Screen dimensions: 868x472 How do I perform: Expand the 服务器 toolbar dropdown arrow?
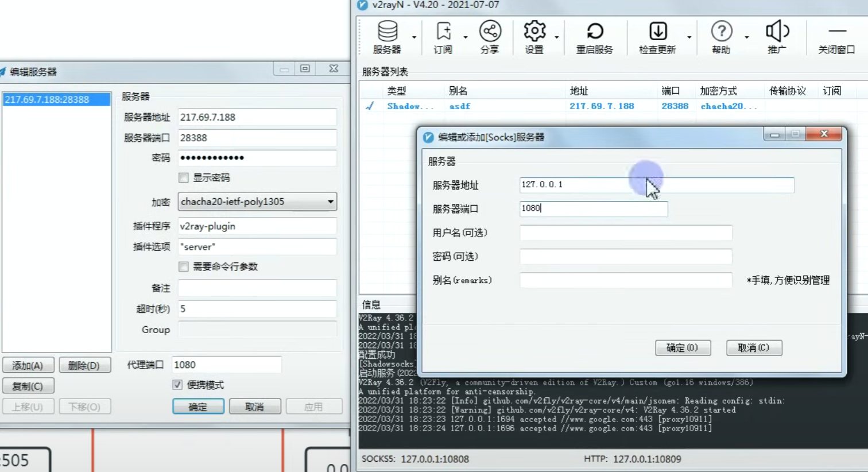coord(414,37)
